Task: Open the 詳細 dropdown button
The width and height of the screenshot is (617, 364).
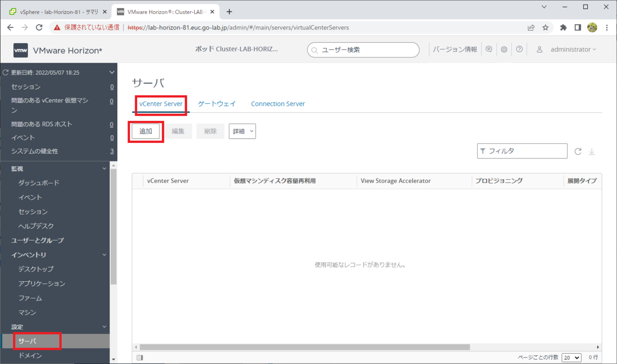Action: click(x=242, y=131)
